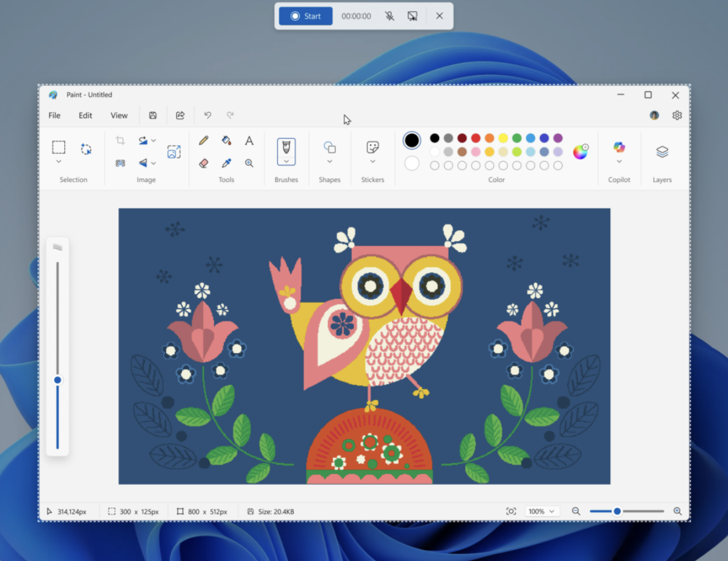
Task: Click the profile avatar picture
Action: pyautogui.click(x=654, y=115)
